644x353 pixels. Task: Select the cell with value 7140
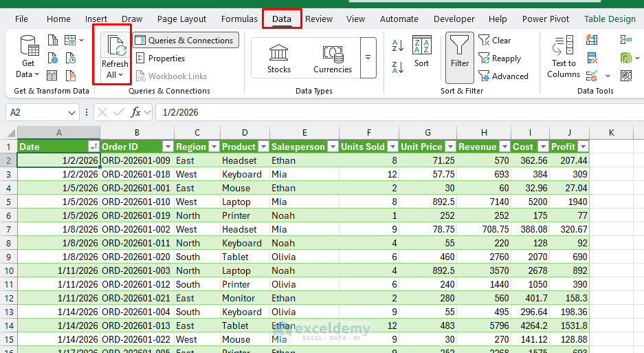pyautogui.click(x=484, y=202)
